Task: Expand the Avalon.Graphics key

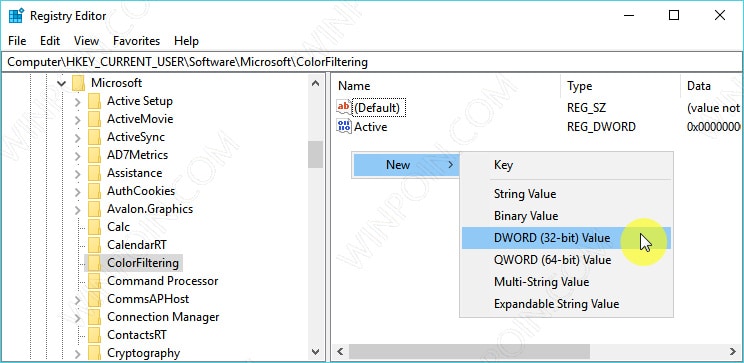Action: click(x=77, y=210)
